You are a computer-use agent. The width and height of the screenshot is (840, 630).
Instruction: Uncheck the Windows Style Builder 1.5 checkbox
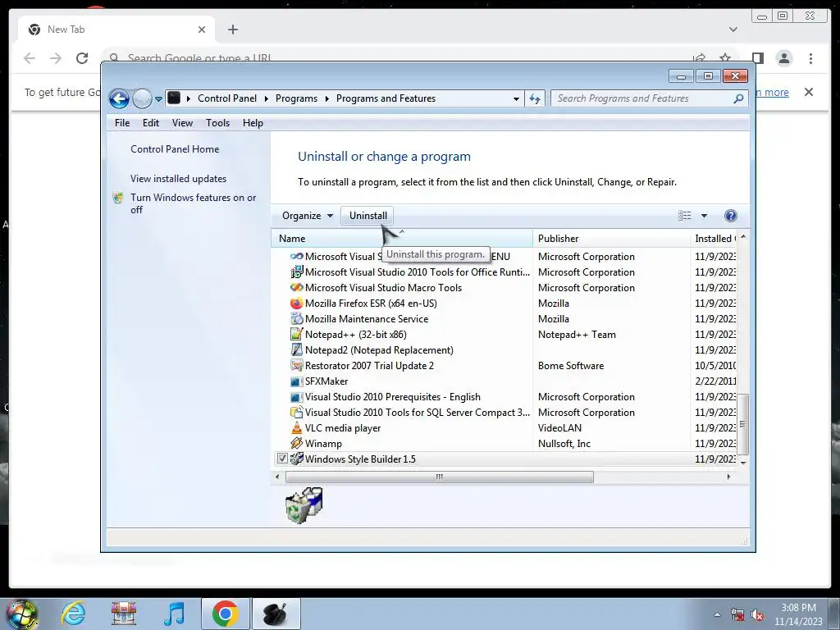(282, 459)
